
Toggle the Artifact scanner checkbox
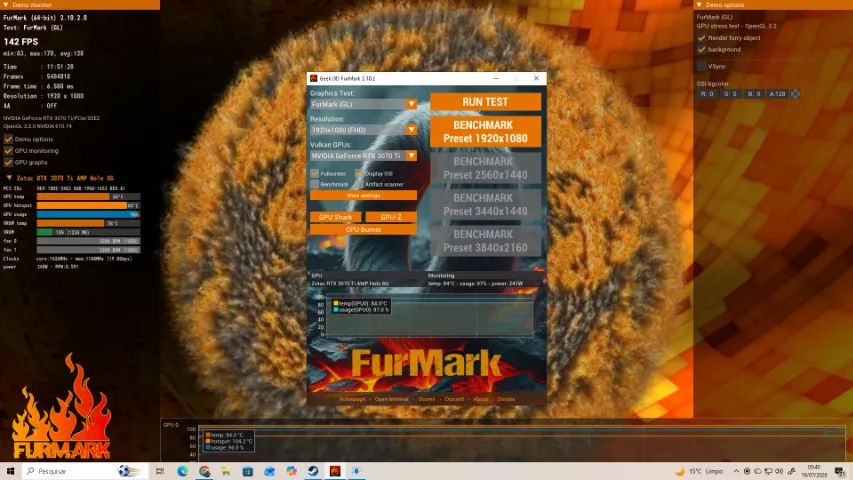359,184
